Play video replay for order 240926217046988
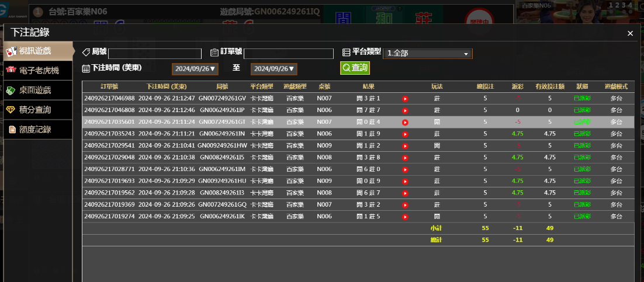644x282 pixels. pyautogui.click(x=404, y=99)
